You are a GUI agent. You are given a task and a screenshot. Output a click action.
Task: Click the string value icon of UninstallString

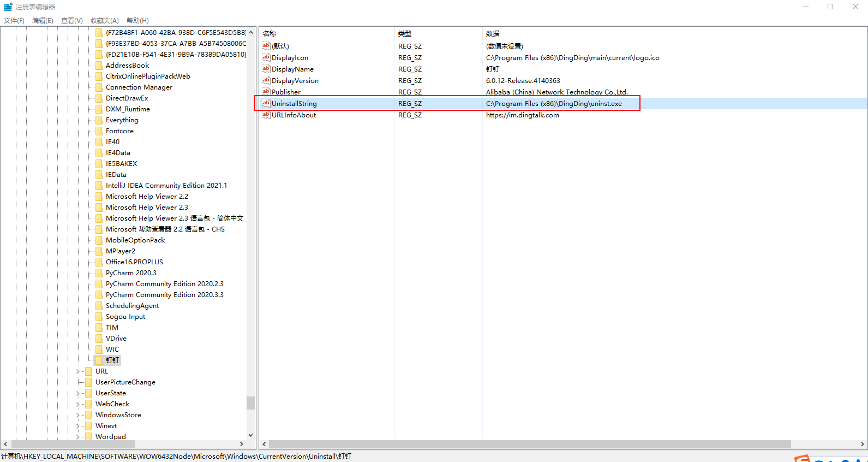[x=266, y=103]
